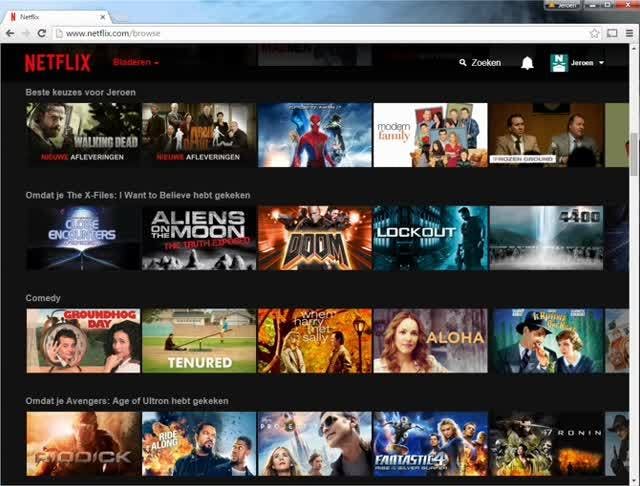Click the 'Beste keuzes voor Jeroen' heading
This screenshot has height=486, width=640.
pyautogui.click(x=80, y=92)
